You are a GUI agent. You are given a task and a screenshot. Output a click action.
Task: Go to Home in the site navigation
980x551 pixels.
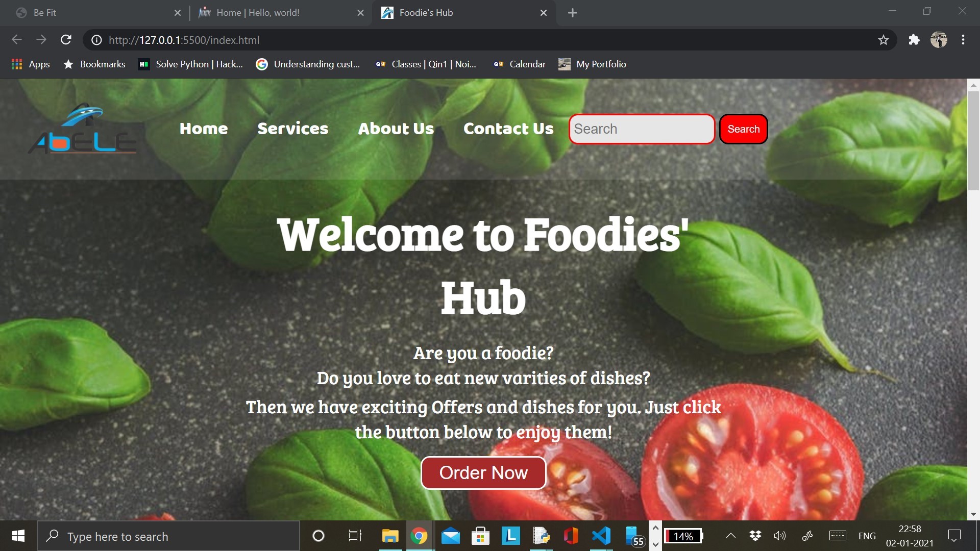click(x=204, y=129)
